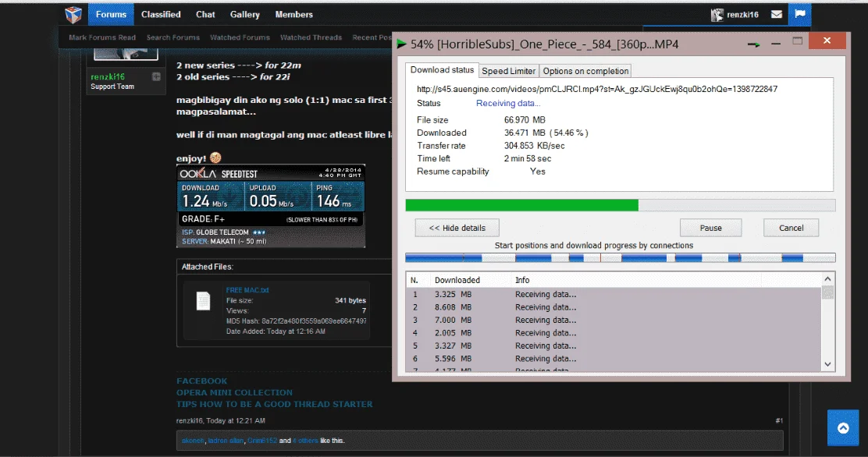Click the plus icon next to renzki16 username
This screenshot has height=457, width=868.
(x=156, y=77)
